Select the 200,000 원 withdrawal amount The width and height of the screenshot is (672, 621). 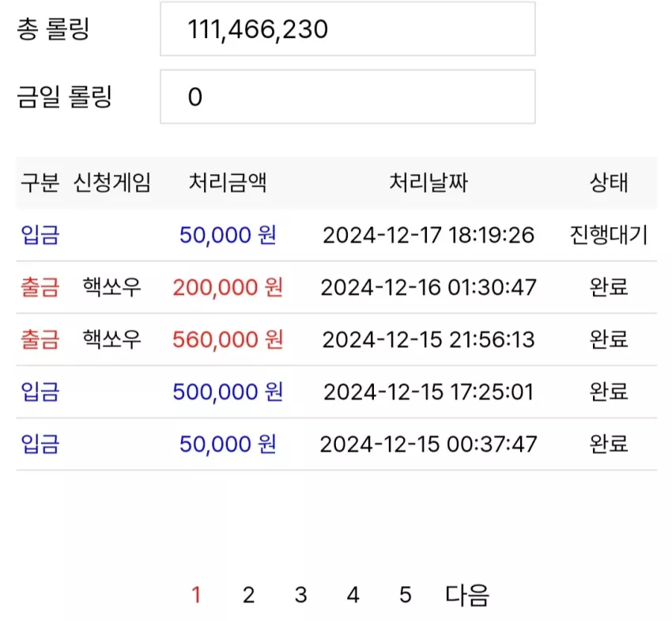pos(228,287)
